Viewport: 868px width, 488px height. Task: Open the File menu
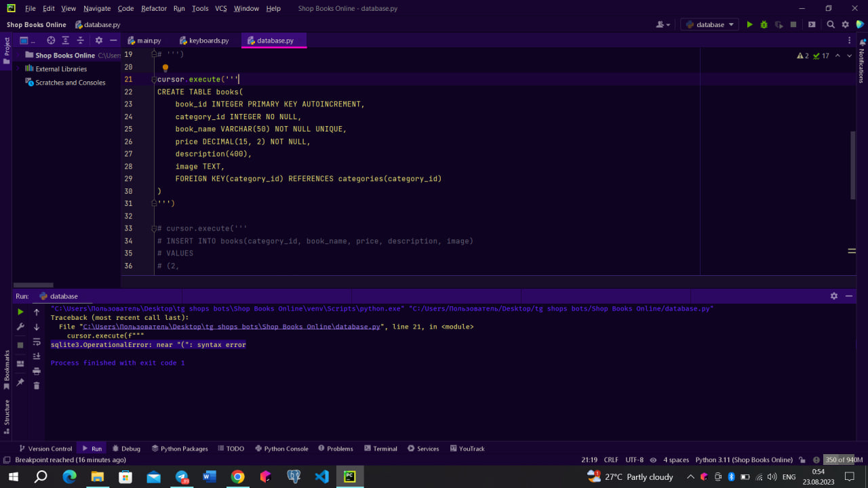pyautogui.click(x=30, y=8)
